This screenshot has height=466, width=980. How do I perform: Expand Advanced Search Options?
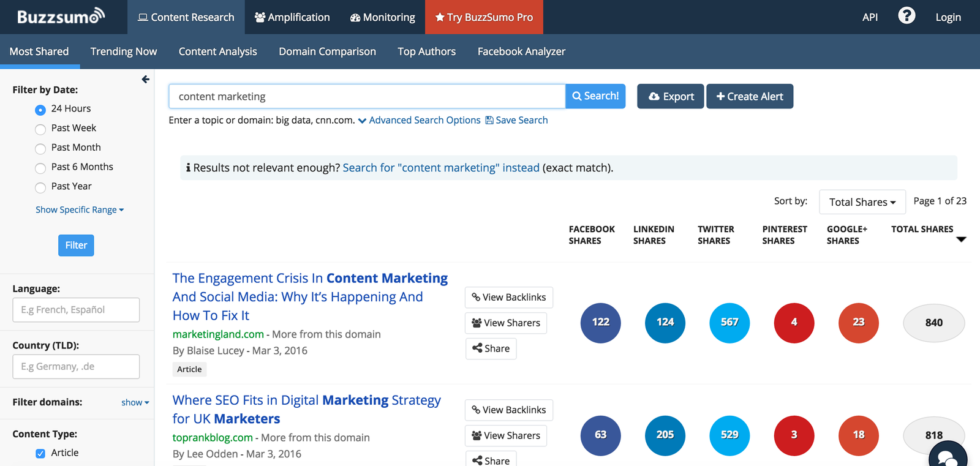coord(420,120)
